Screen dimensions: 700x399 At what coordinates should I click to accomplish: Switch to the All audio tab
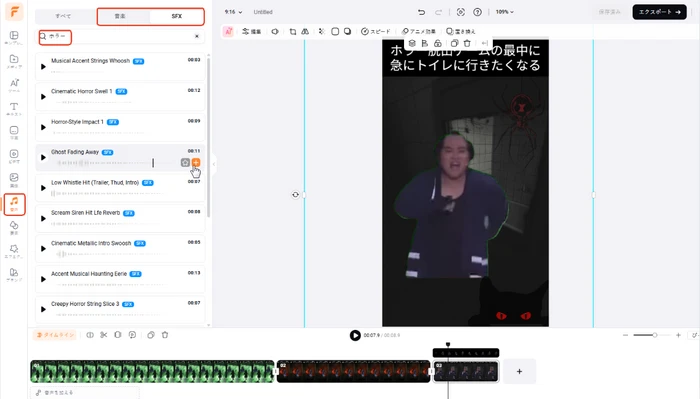[x=63, y=16]
